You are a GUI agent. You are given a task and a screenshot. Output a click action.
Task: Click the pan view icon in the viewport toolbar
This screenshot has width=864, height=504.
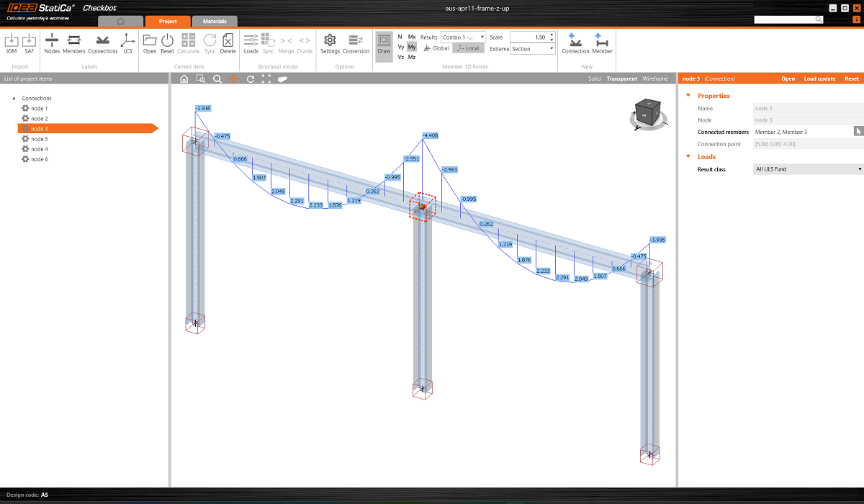234,79
